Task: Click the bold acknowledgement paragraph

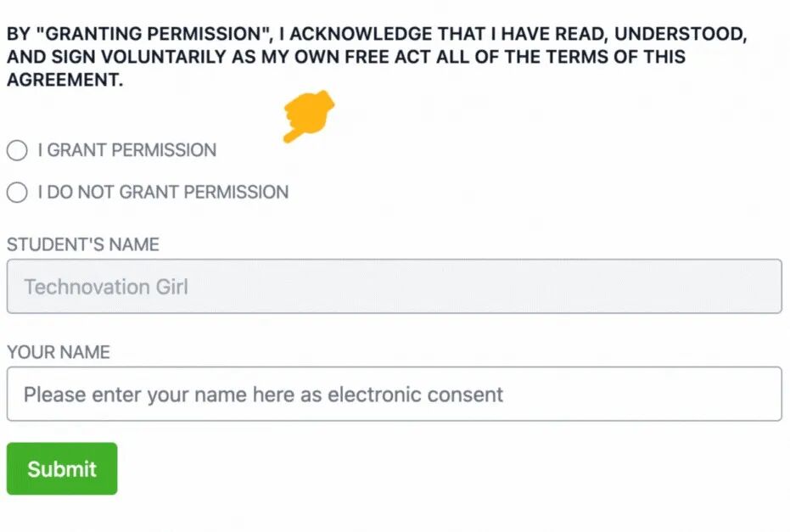Action: pos(373,58)
